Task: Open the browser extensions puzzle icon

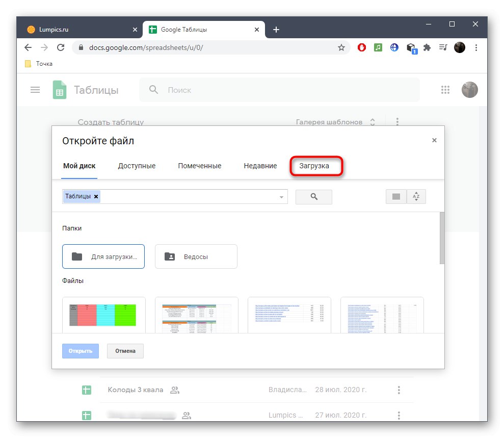Action: coord(427,47)
